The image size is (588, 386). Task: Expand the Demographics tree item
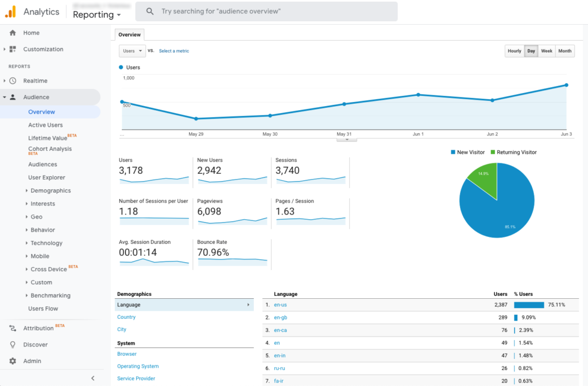tap(27, 191)
